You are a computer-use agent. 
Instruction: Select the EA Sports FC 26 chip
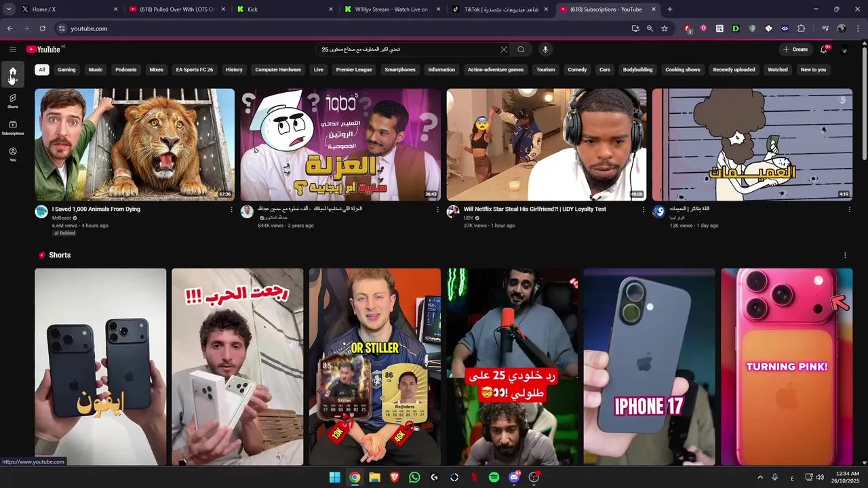195,70
